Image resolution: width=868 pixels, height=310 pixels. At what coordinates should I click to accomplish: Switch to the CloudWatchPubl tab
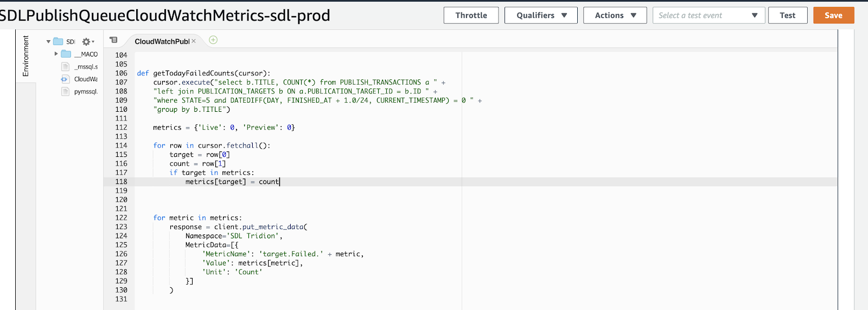[x=161, y=41]
